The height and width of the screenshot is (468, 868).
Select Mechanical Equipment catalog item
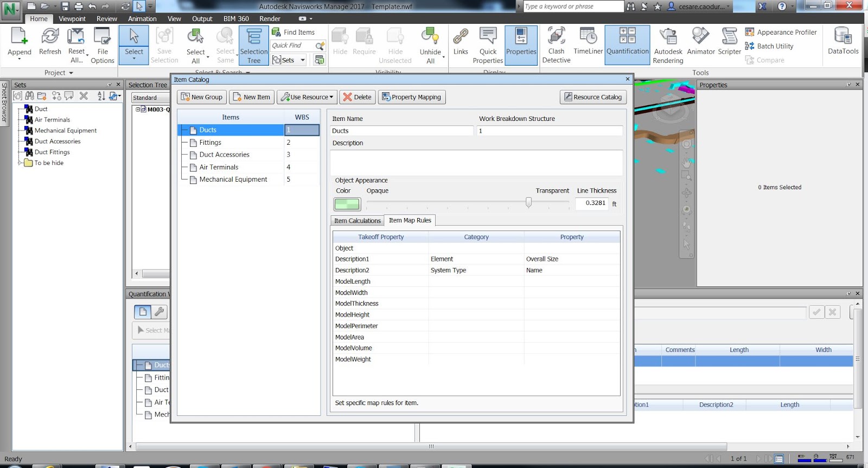point(233,179)
